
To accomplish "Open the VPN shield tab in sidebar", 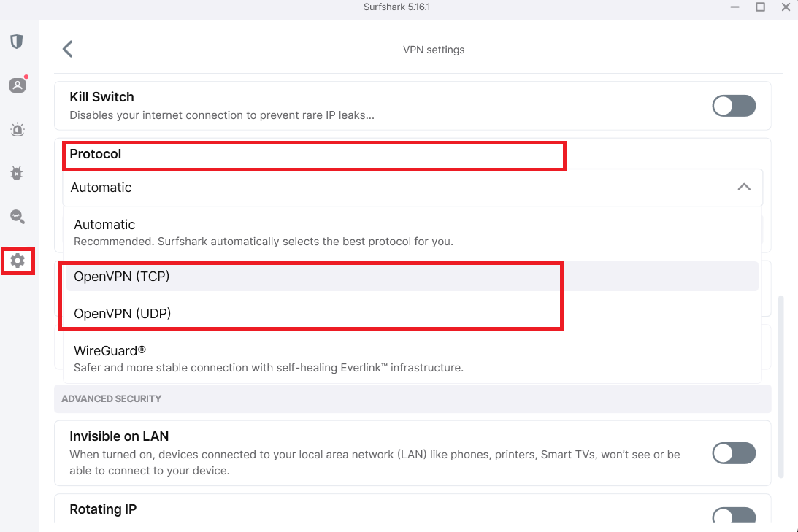I will [x=17, y=41].
